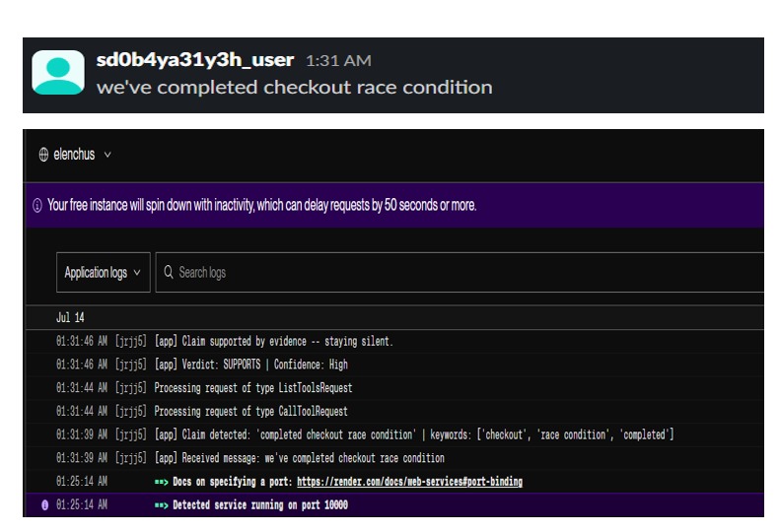
Task: Expand the elenchus service dropdown chevron
Action: (107, 155)
